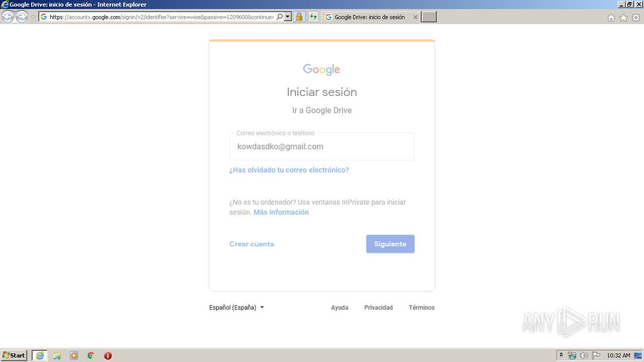This screenshot has width=644, height=362.
Task: Open the Más información link
Action: 281,212
